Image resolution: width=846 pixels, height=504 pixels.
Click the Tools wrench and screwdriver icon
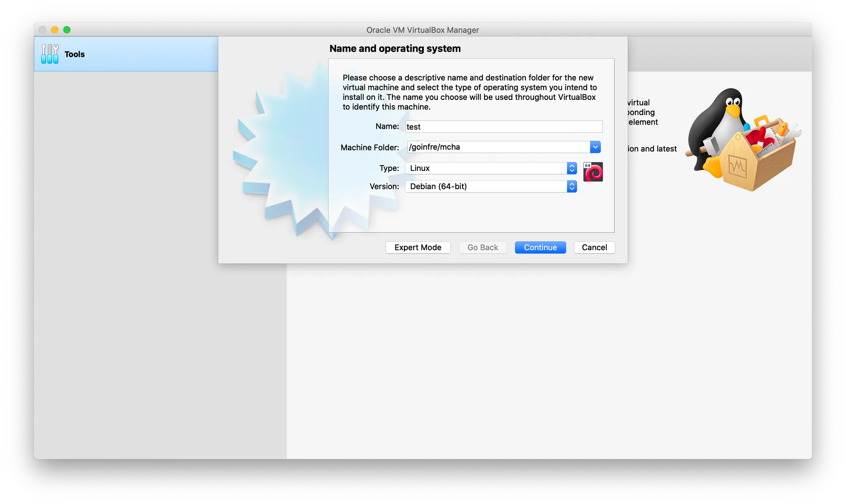[x=50, y=54]
